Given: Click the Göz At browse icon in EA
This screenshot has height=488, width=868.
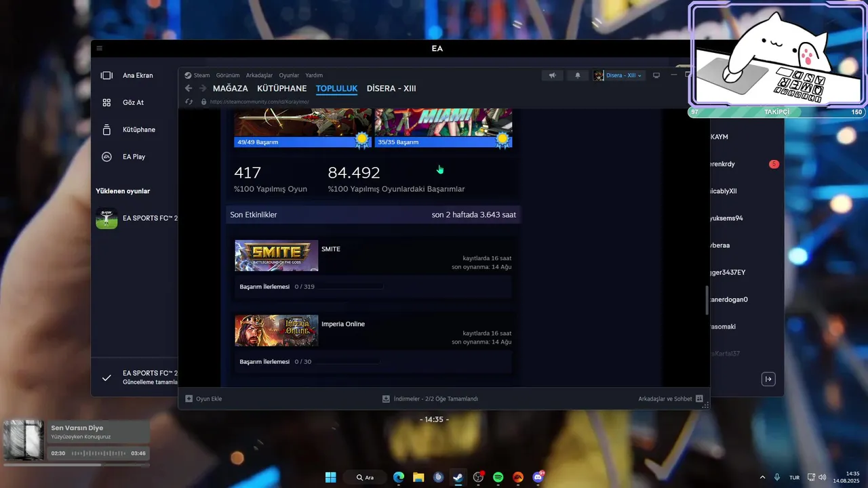Looking at the screenshot, I should pos(106,102).
